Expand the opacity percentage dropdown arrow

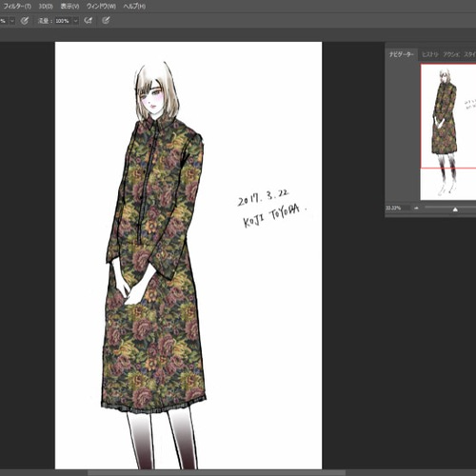coord(12,21)
